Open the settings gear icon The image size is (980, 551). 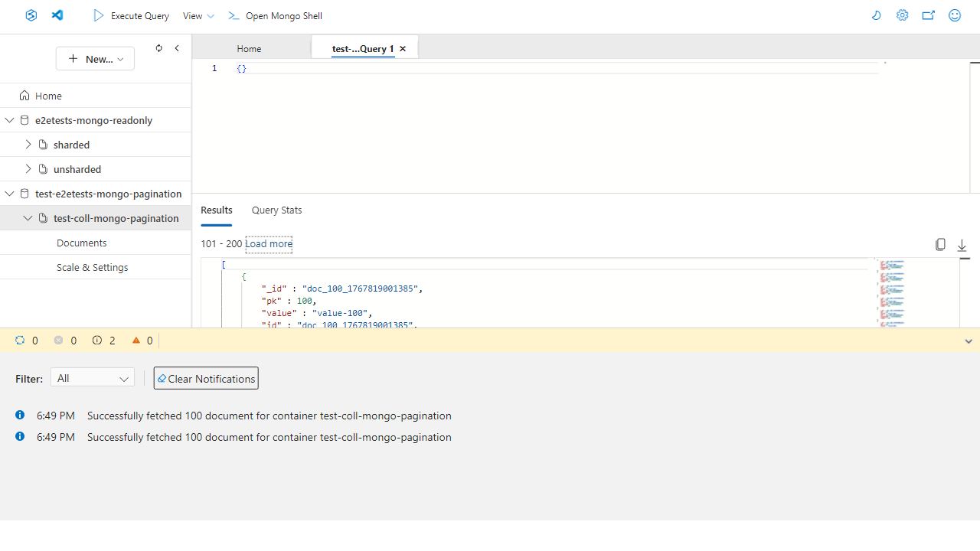click(903, 15)
